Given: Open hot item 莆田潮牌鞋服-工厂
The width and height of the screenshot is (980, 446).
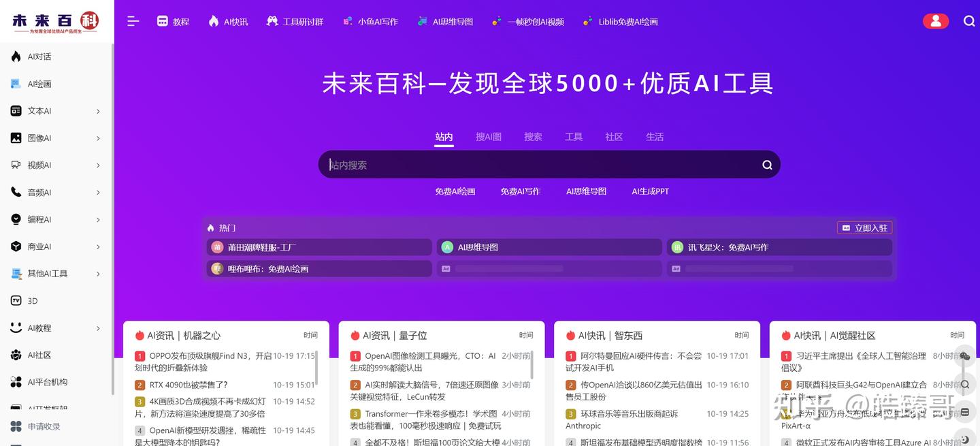Looking at the screenshot, I should [x=319, y=247].
